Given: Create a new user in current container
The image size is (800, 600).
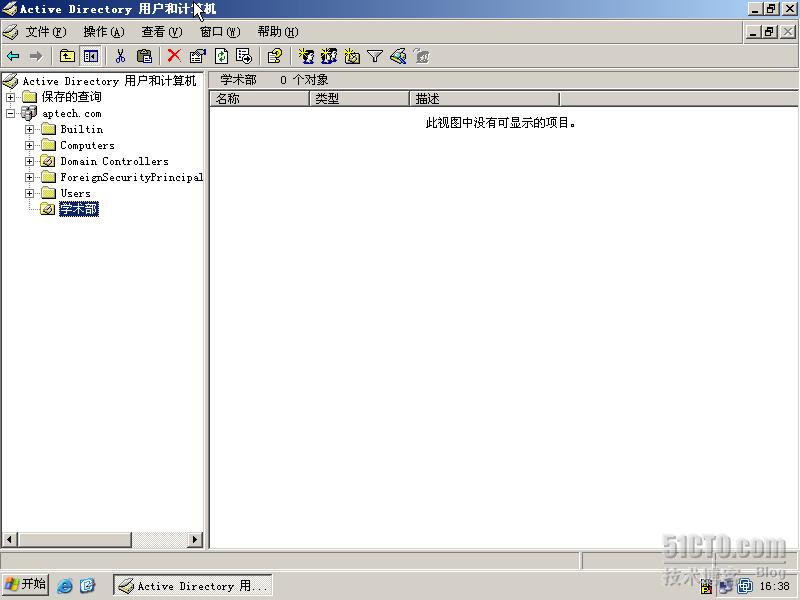Looking at the screenshot, I should (306, 56).
